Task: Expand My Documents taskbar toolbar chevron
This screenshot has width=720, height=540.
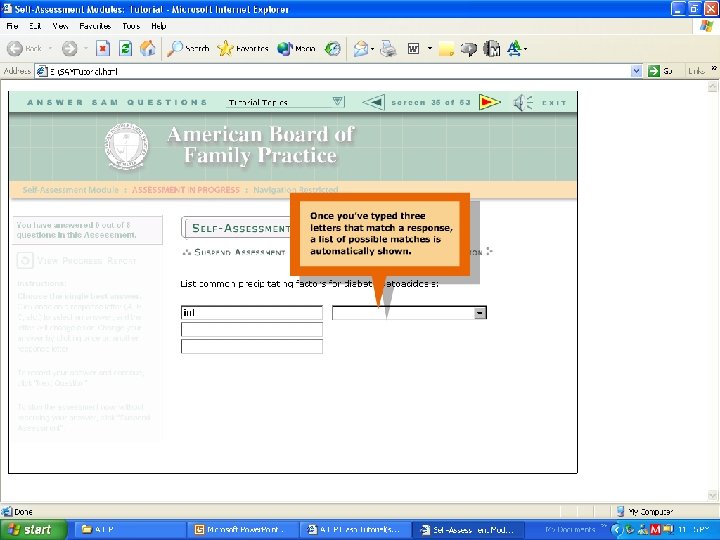Action: [x=603, y=527]
